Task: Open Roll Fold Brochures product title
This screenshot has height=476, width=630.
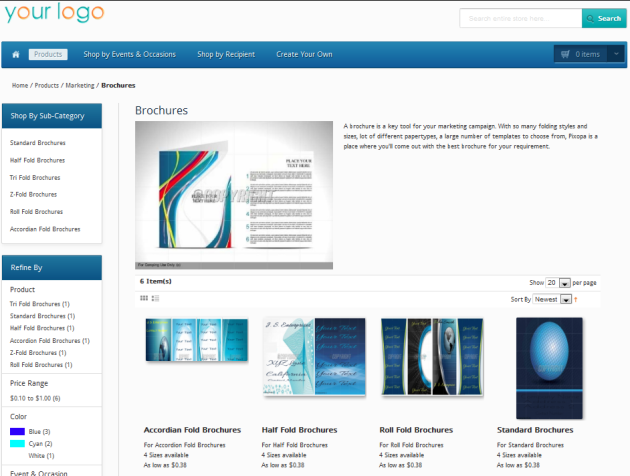Action: click(416, 430)
